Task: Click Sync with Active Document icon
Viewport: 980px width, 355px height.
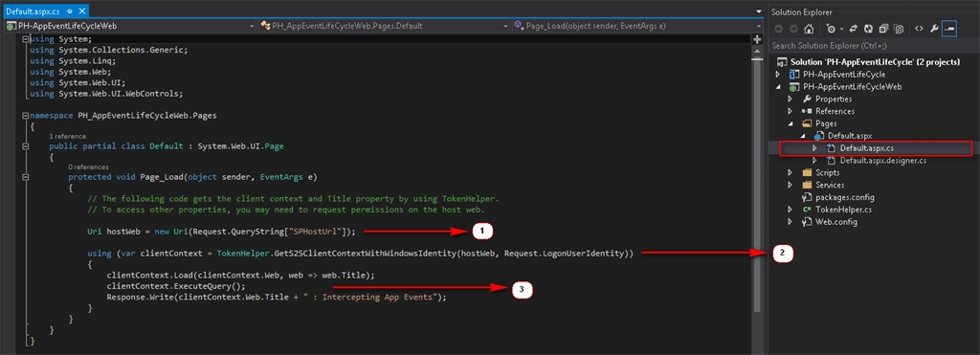Action: pyautogui.click(x=854, y=29)
